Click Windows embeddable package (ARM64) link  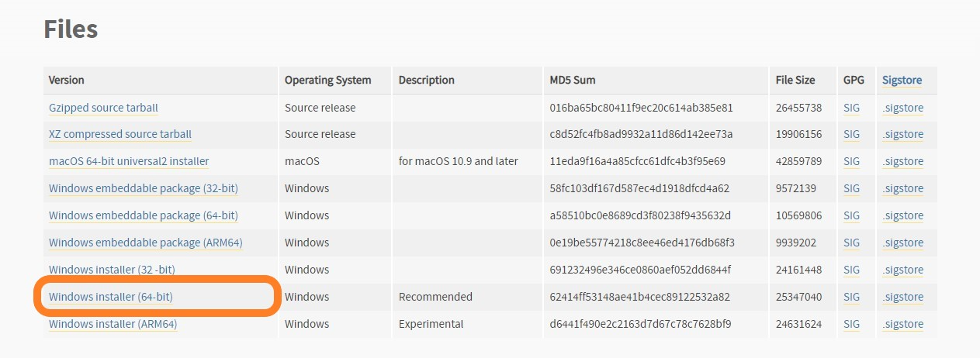[x=146, y=243]
